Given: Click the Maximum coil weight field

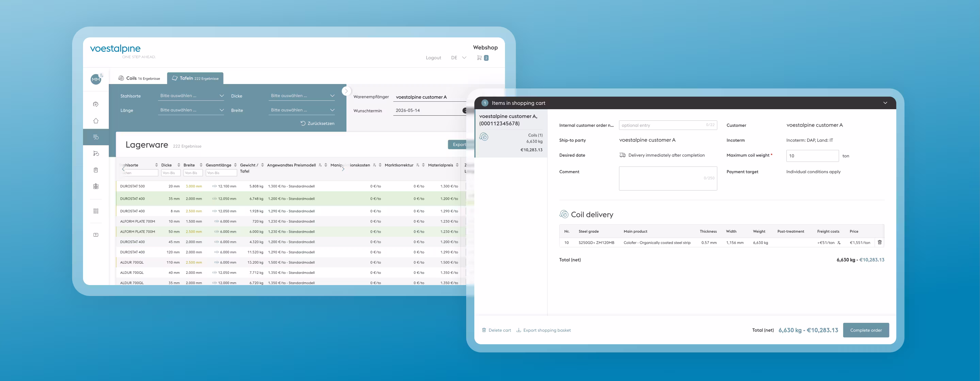Looking at the screenshot, I should pos(812,156).
